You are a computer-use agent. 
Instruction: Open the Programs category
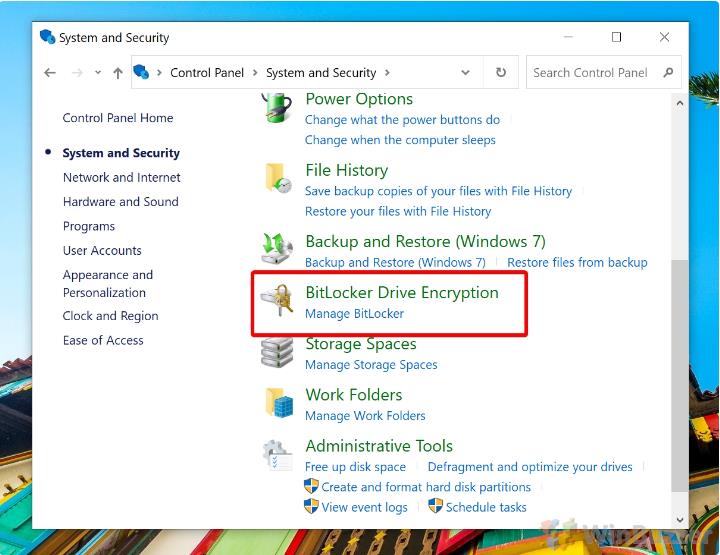point(89,226)
